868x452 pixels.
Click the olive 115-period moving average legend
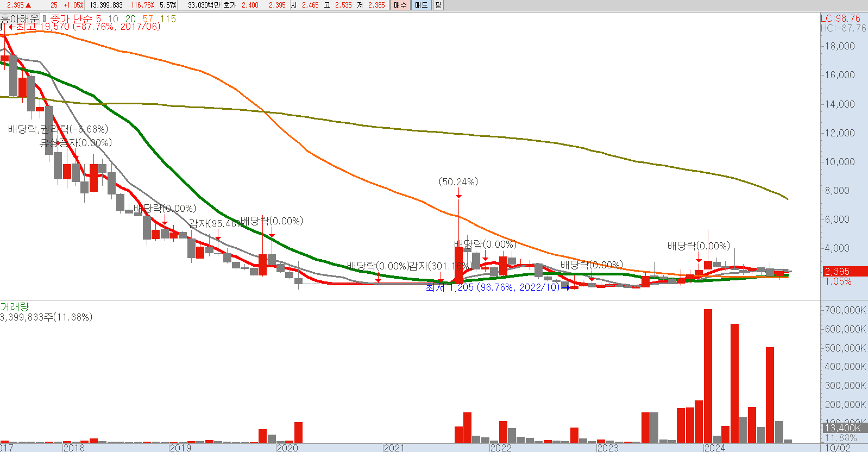click(x=168, y=19)
